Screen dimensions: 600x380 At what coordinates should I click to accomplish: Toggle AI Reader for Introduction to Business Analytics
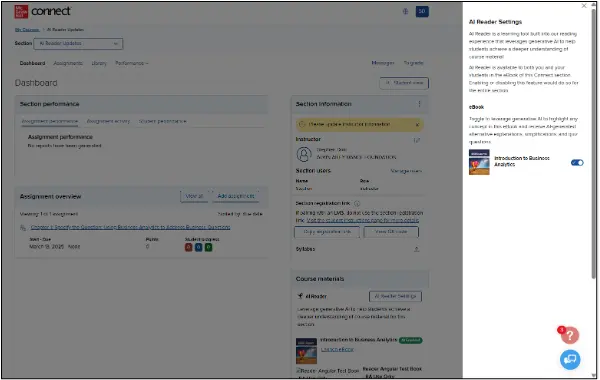(x=577, y=163)
